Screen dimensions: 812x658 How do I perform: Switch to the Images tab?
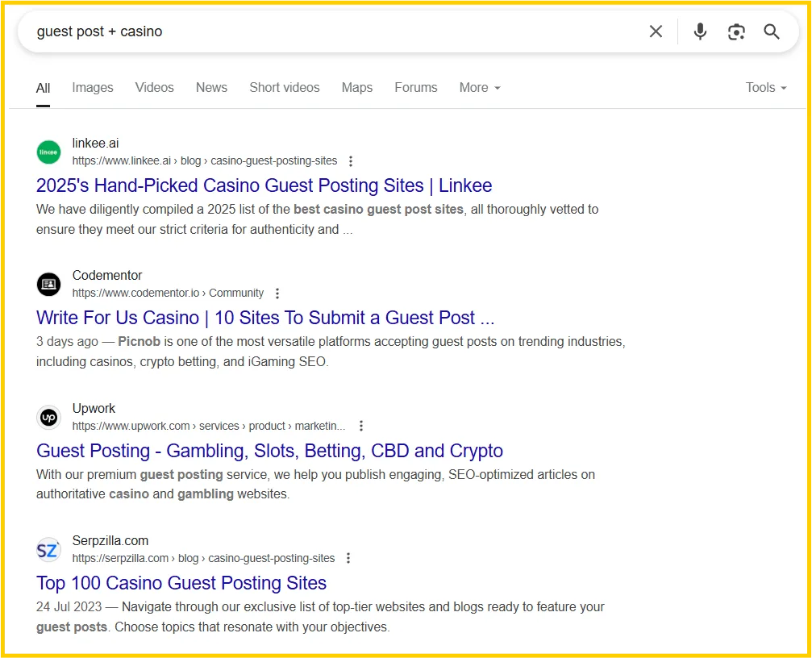tap(93, 88)
